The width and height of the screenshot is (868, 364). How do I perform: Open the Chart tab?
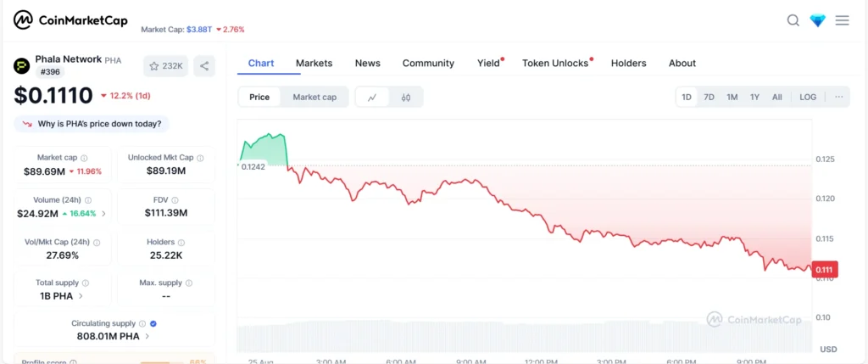coord(261,63)
